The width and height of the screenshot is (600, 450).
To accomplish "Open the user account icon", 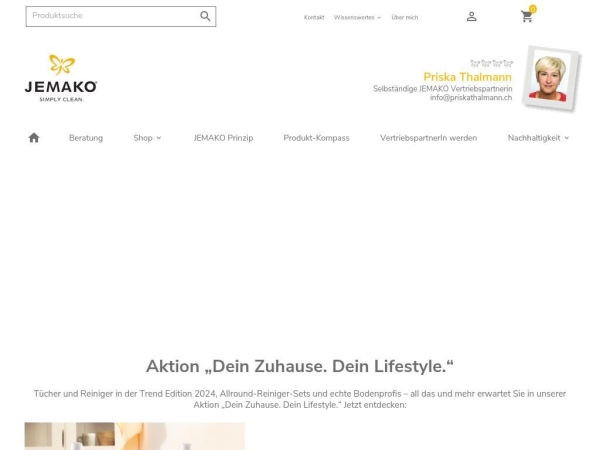I will [x=471, y=16].
